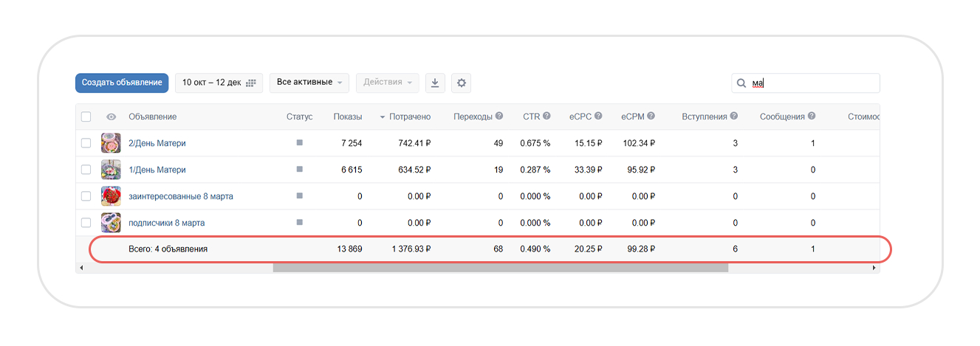Sort table by Показы column
This screenshot has height=346, width=980.
coord(347,117)
